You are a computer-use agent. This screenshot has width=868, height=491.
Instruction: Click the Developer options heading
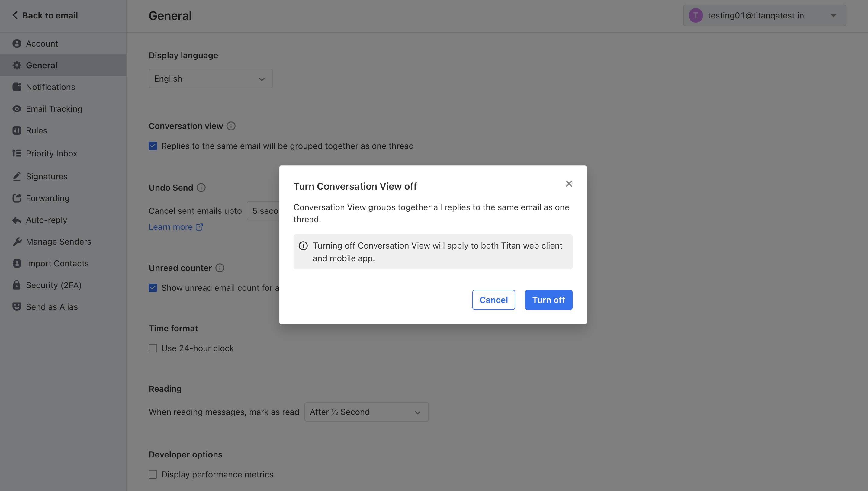click(x=185, y=454)
